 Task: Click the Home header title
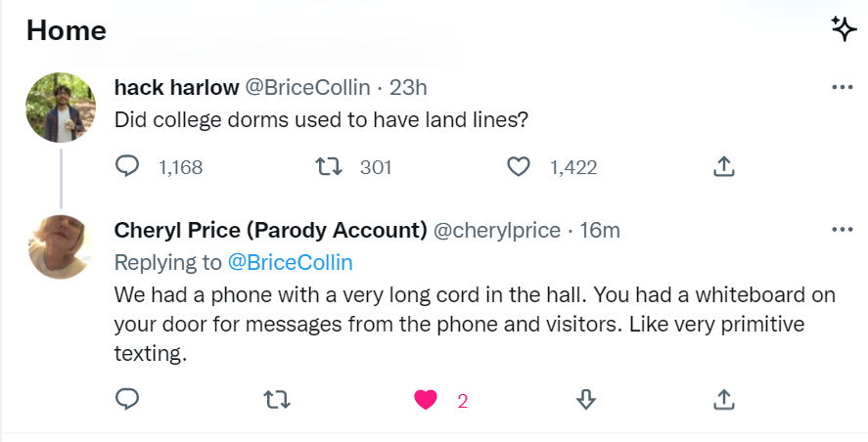67,30
